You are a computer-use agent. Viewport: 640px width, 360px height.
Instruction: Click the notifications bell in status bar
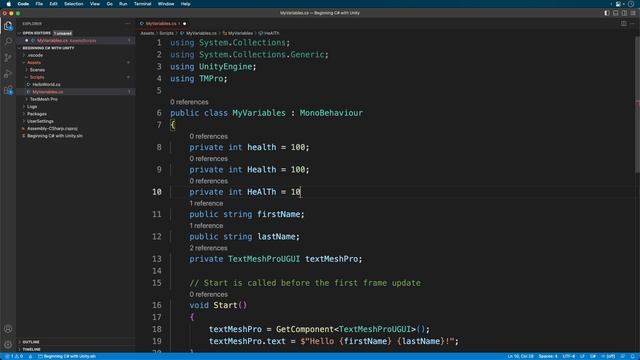(633, 356)
